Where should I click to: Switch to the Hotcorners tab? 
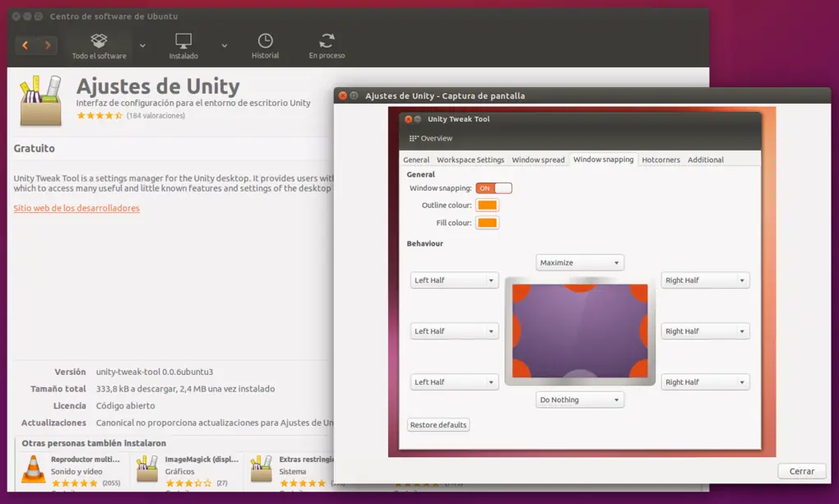(661, 160)
